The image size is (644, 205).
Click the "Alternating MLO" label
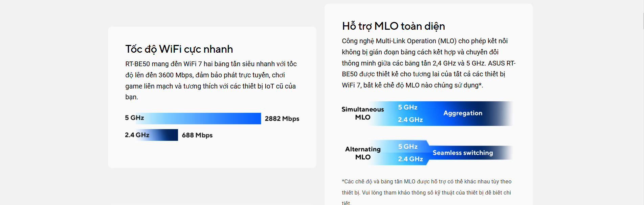[363, 153]
